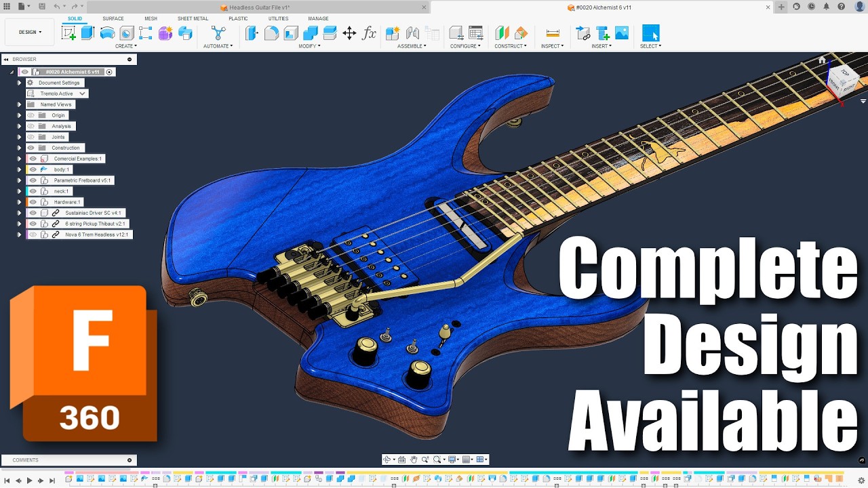Hide the neck:1 component

33,191
